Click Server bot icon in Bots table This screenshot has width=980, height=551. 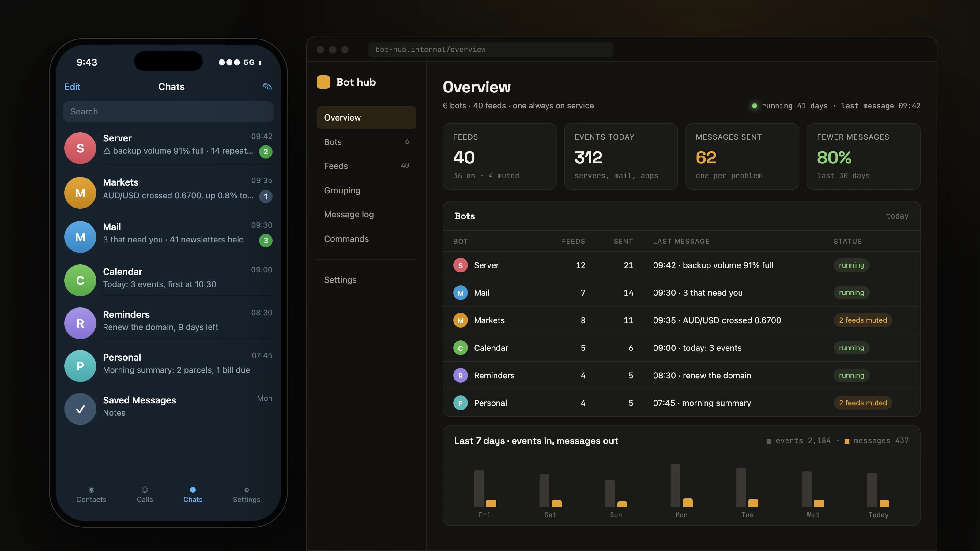pos(460,265)
